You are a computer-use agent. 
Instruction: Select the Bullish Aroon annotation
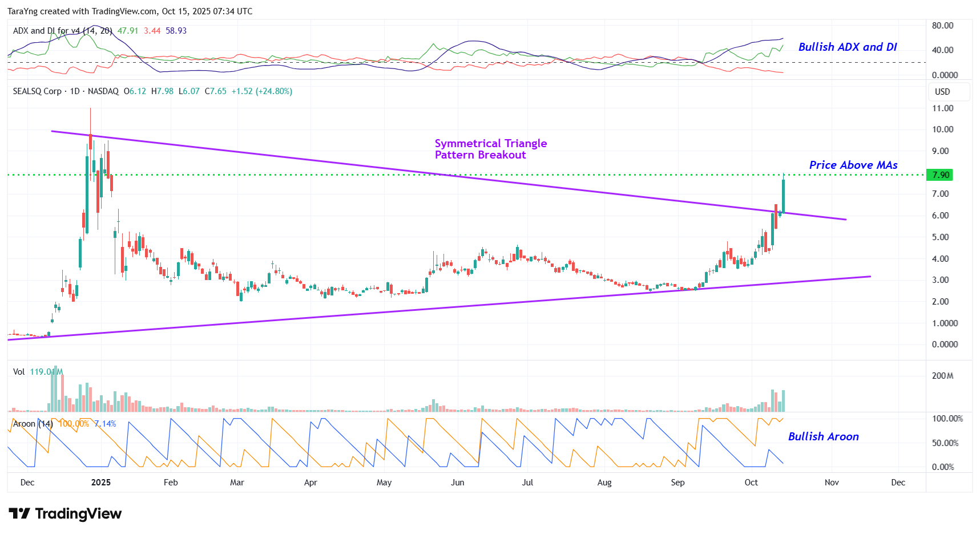[x=823, y=437]
